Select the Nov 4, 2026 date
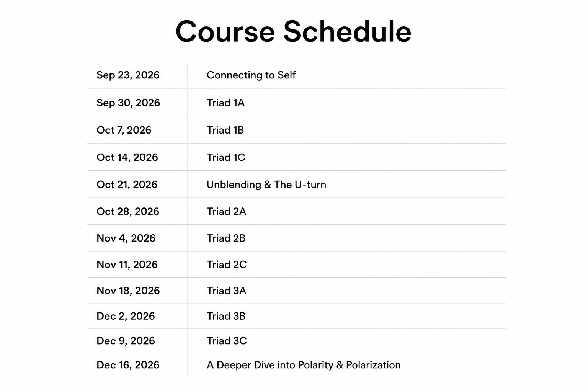Viewport: 588px width, 392px height. pyautogui.click(x=126, y=238)
